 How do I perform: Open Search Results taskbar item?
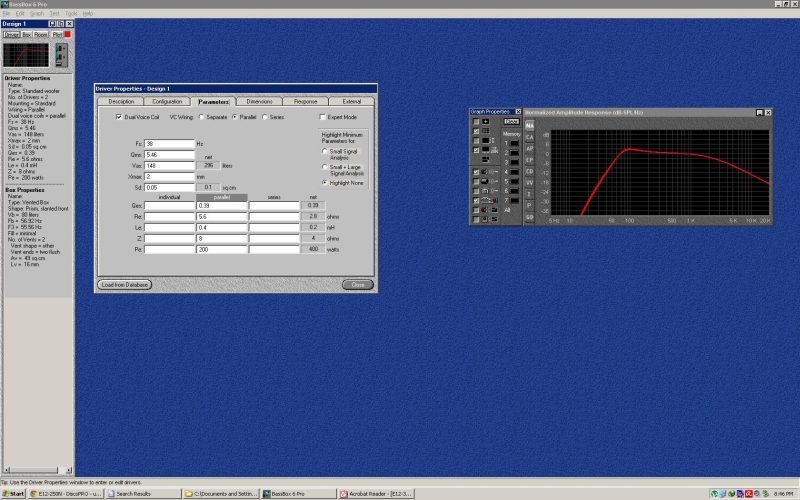tap(143, 493)
